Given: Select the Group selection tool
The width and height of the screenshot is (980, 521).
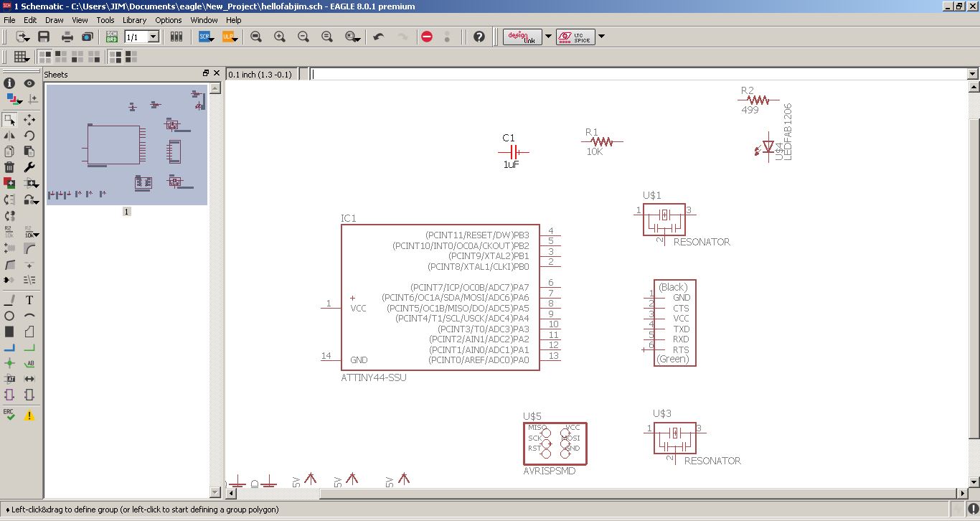Looking at the screenshot, I should click(9, 119).
